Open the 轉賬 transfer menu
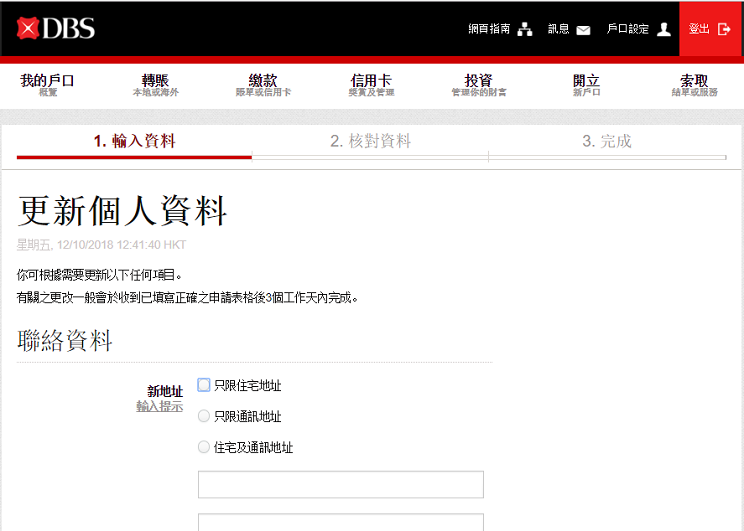This screenshot has height=531, width=744. (155, 85)
